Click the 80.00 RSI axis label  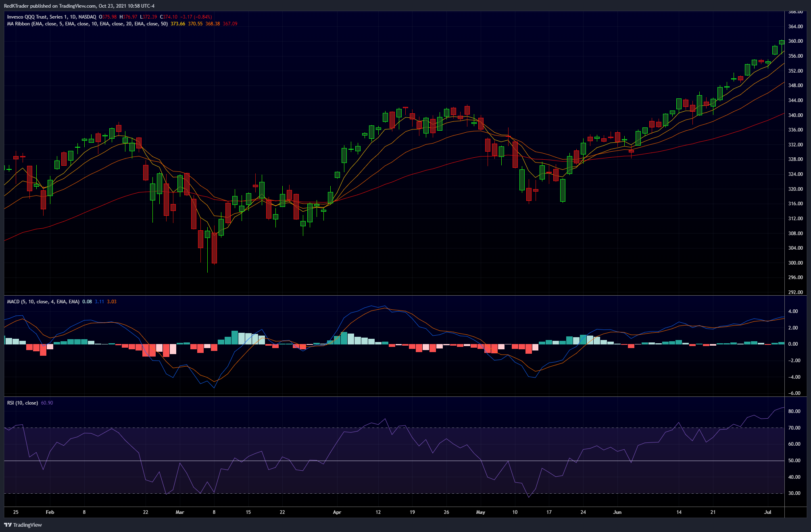coord(794,411)
